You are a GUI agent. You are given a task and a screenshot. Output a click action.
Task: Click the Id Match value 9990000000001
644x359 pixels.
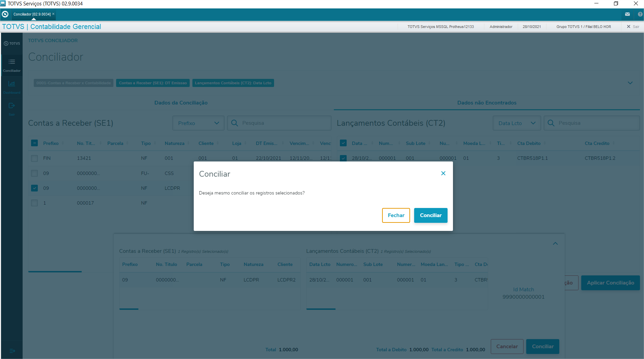(x=523, y=297)
